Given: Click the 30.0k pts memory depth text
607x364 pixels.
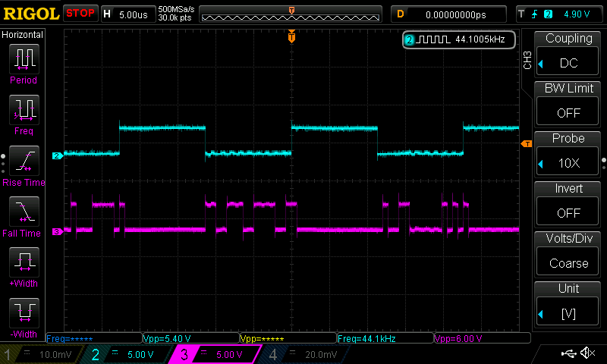Looking at the screenshot, I should coord(175,17).
